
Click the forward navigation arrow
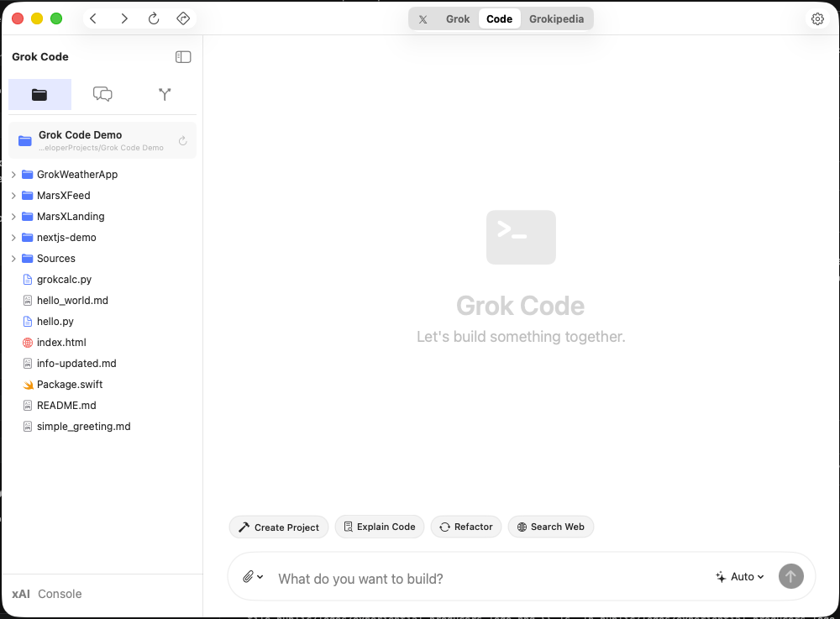(x=123, y=18)
